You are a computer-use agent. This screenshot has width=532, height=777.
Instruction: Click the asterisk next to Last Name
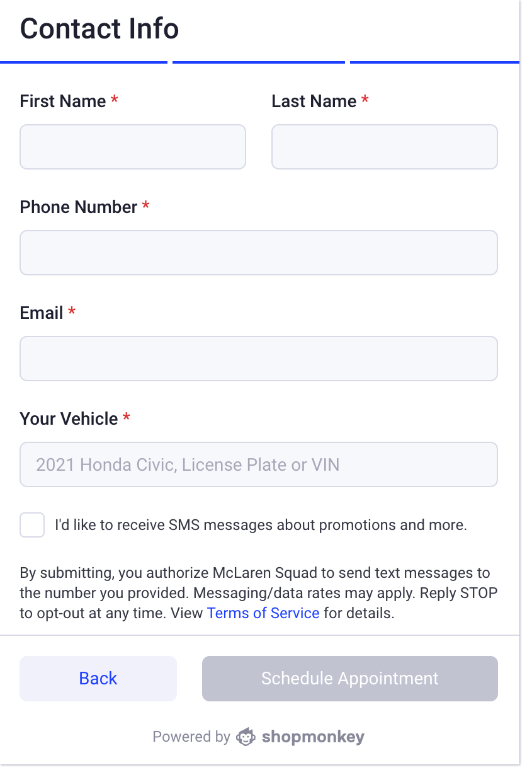pos(365,100)
